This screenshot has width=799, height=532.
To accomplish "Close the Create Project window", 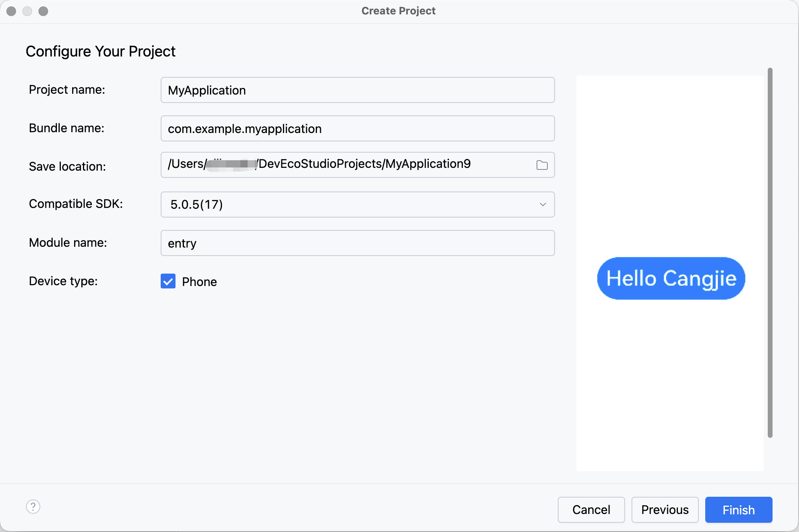I will point(11,11).
